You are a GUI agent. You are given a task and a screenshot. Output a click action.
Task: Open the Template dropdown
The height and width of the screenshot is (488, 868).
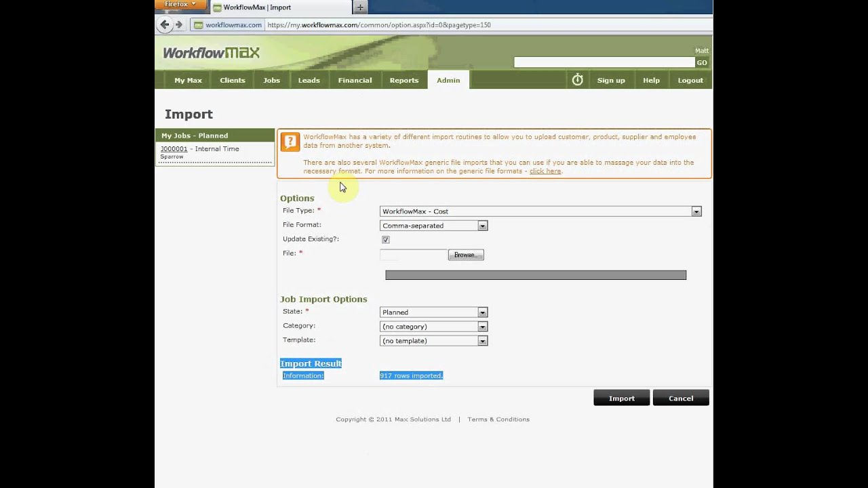click(x=433, y=341)
